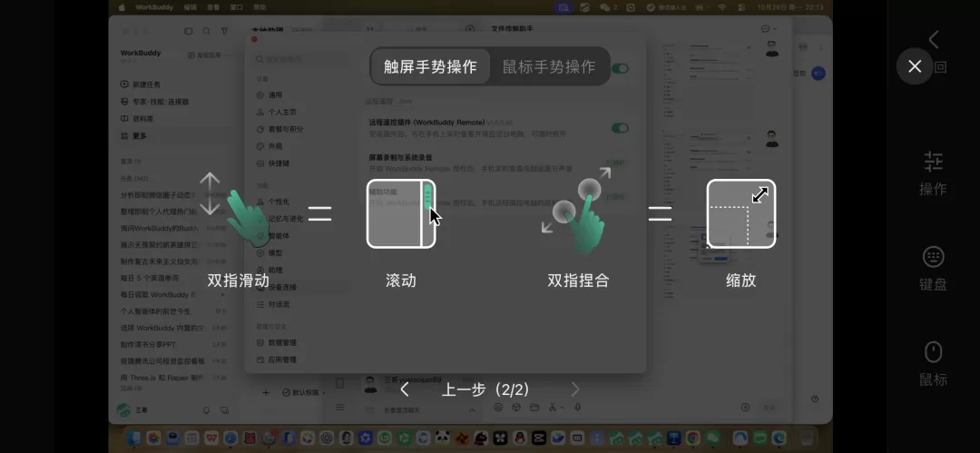Toggle the 远程遥控插件 (WorkBuddy Remote) switch

620,128
